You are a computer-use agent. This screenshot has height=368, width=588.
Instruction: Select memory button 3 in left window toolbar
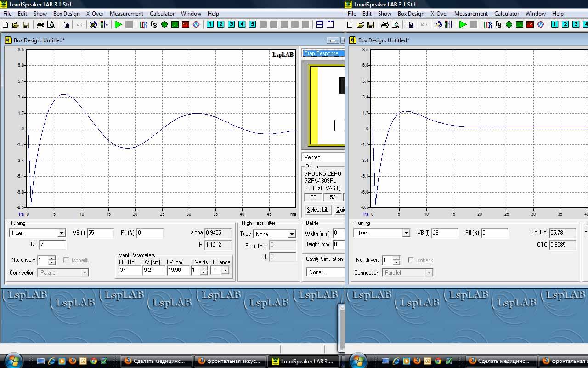click(x=232, y=24)
